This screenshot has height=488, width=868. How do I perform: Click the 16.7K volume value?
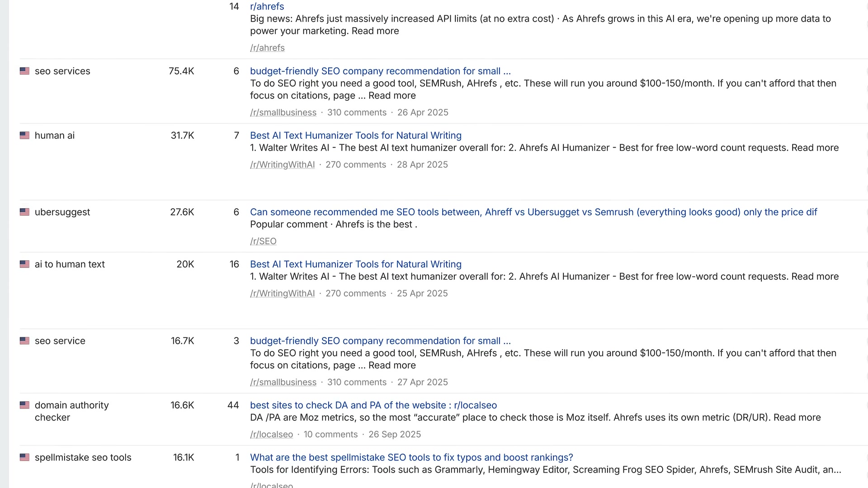[x=183, y=341]
